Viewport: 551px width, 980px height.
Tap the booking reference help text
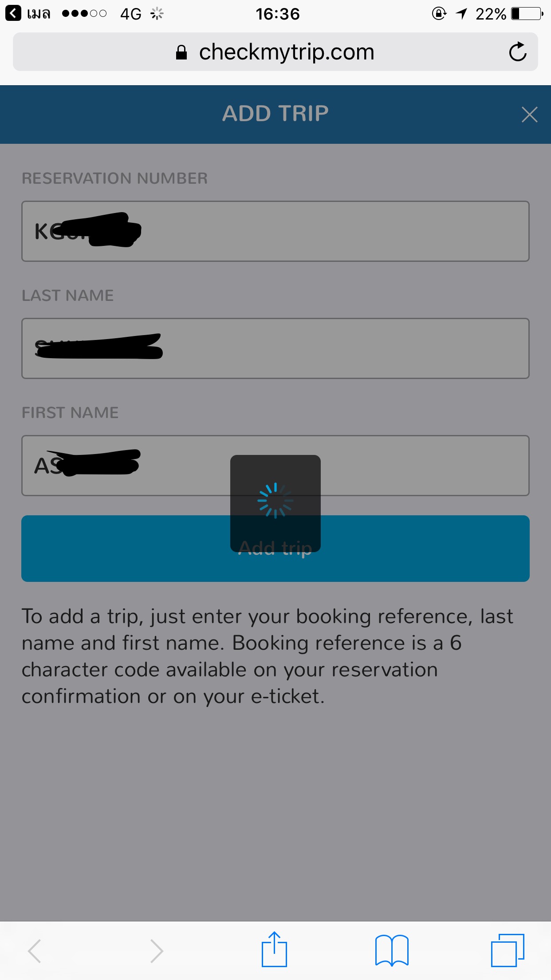click(268, 656)
